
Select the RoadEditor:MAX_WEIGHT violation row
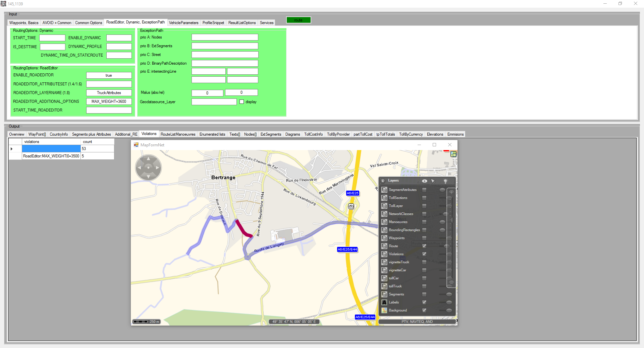pos(51,156)
